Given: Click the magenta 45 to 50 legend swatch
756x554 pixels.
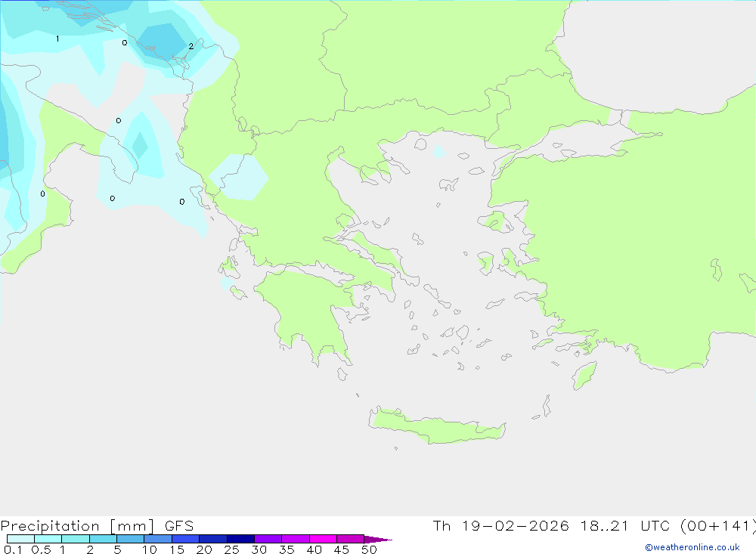Looking at the screenshot, I should coord(350,539).
